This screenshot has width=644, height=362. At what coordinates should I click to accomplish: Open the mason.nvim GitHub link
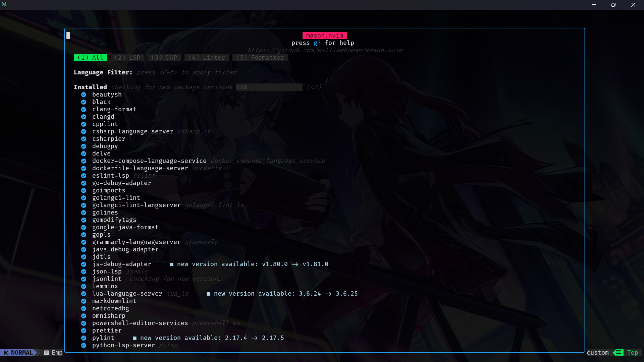pyautogui.click(x=325, y=50)
